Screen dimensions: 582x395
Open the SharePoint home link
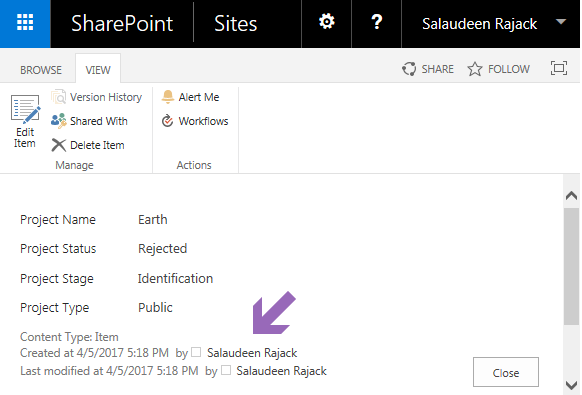pyautogui.click(x=122, y=23)
